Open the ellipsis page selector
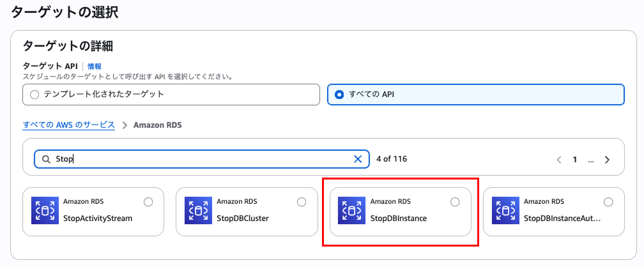Screen dimensions: 644x267 click(x=591, y=160)
